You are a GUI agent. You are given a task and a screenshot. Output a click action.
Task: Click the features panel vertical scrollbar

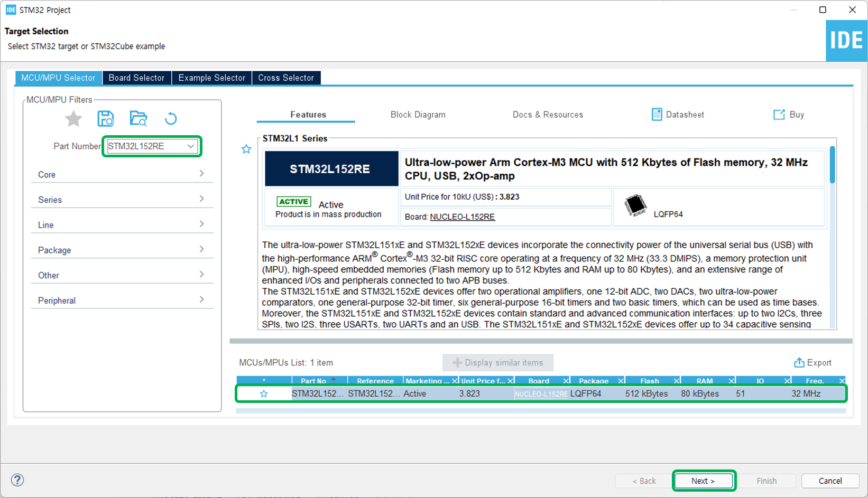pyautogui.click(x=832, y=165)
